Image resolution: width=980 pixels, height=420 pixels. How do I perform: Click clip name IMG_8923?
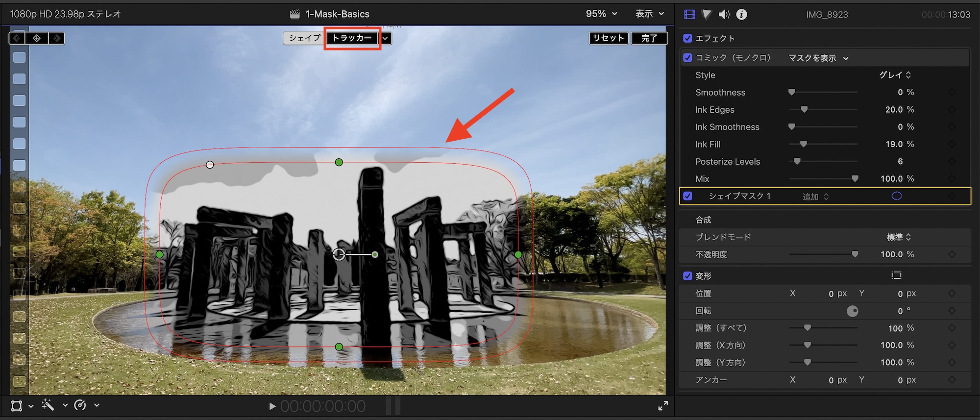tap(827, 15)
